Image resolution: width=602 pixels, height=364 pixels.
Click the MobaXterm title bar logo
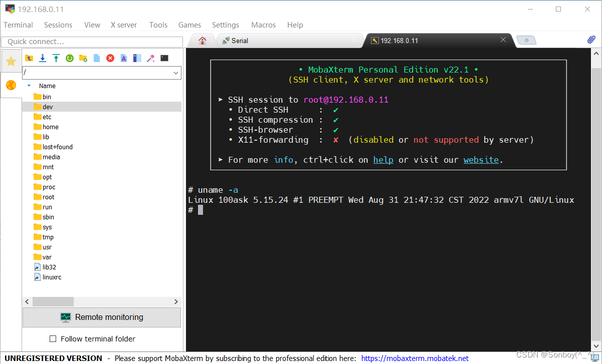pos(10,9)
